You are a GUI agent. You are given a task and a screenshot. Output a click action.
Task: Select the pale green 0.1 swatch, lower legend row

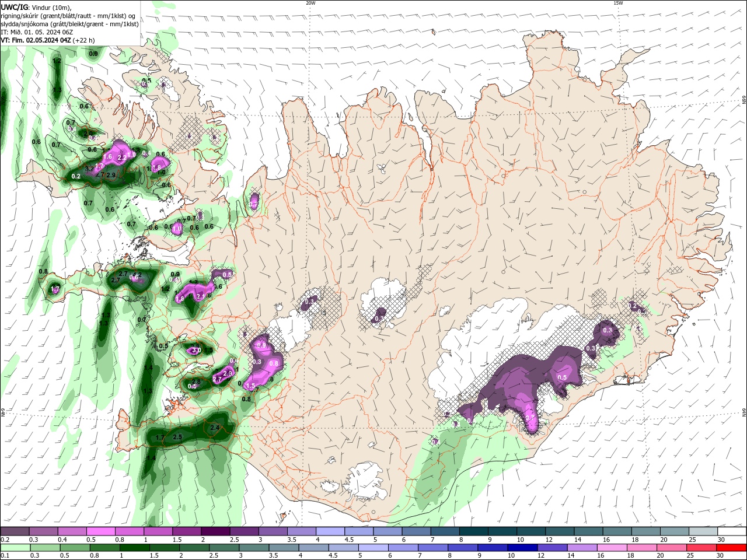point(16,548)
